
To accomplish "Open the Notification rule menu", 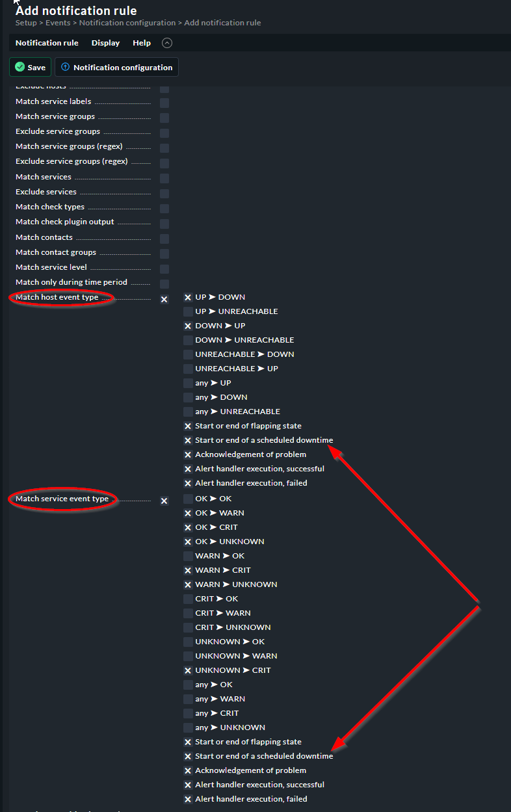I will [47, 43].
